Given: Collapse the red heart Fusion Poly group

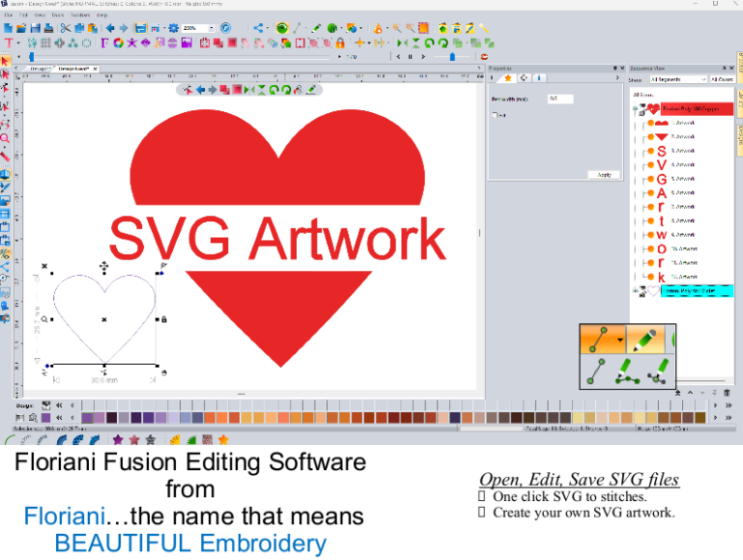Looking at the screenshot, I should [x=636, y=109].
